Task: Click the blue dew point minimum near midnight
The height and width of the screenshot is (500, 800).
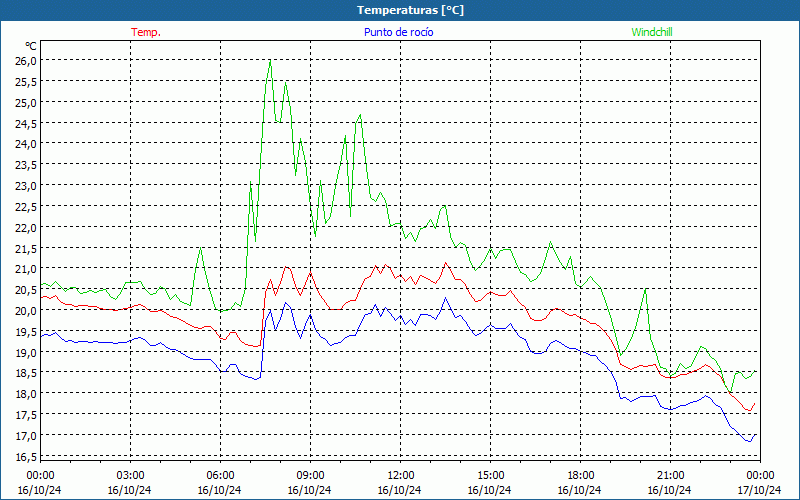Action: (x=749, y=441)
